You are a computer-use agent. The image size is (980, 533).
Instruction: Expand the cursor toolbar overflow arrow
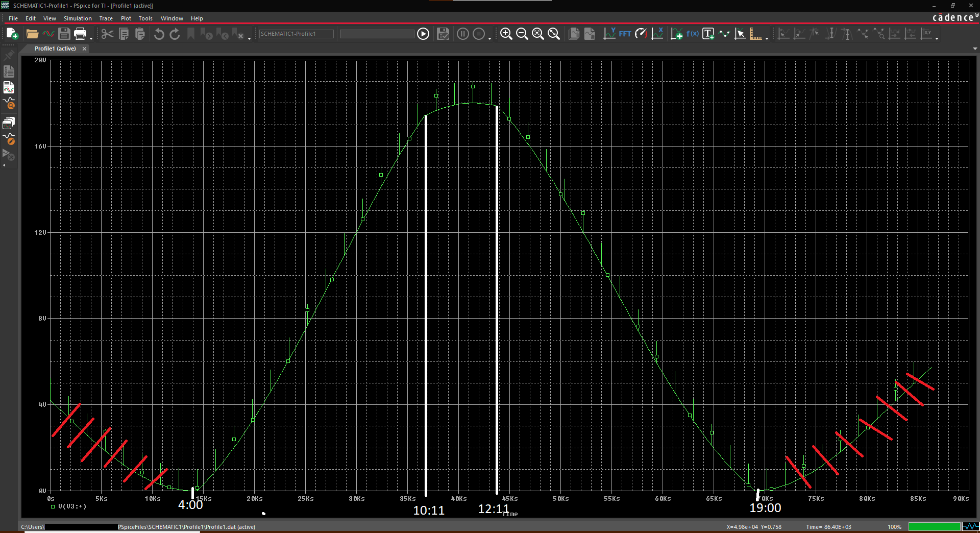pos(937,38)
